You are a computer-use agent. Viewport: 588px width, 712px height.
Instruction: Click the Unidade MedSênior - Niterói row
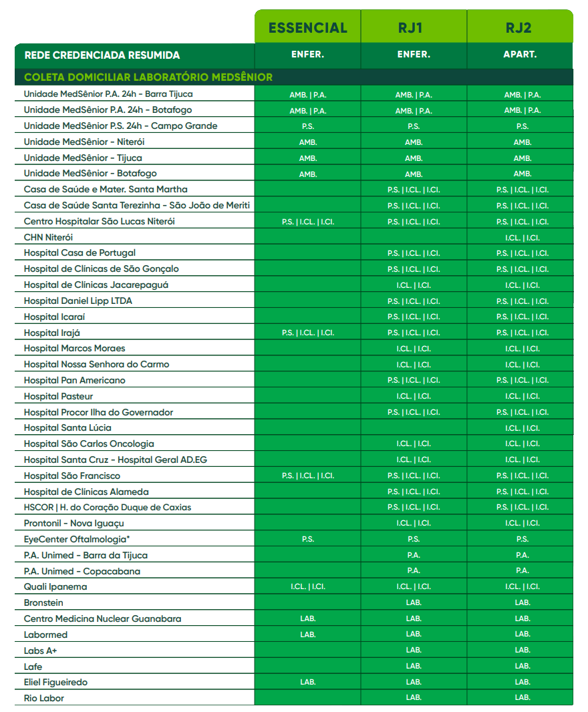pos(84,142)
